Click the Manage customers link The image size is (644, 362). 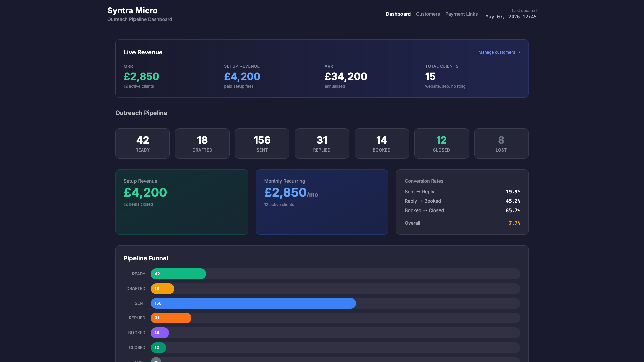coord(499,52)
